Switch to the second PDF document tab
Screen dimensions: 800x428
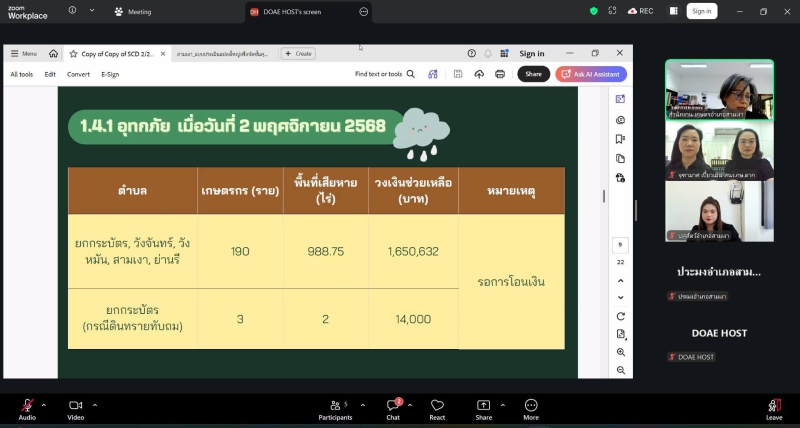click(224, 53)
